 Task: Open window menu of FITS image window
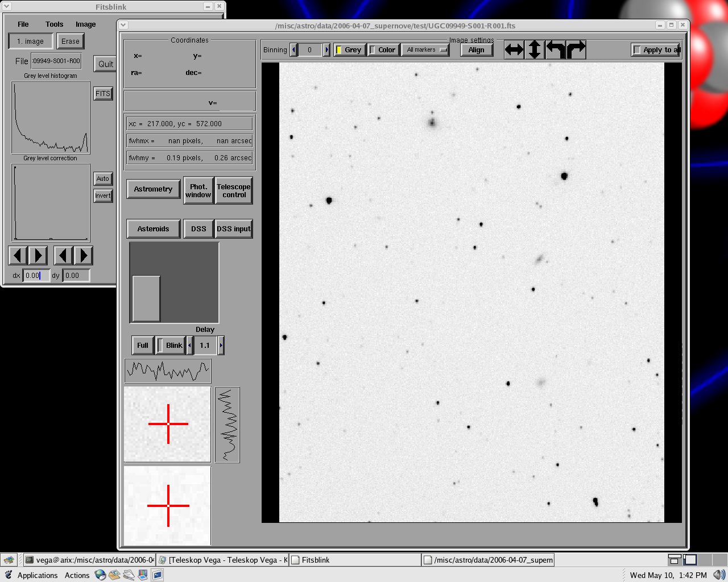(123, 25)
